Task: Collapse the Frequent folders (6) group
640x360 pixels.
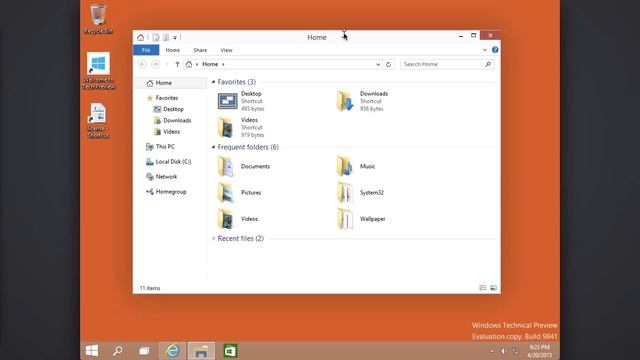Action: click(213, 147)
